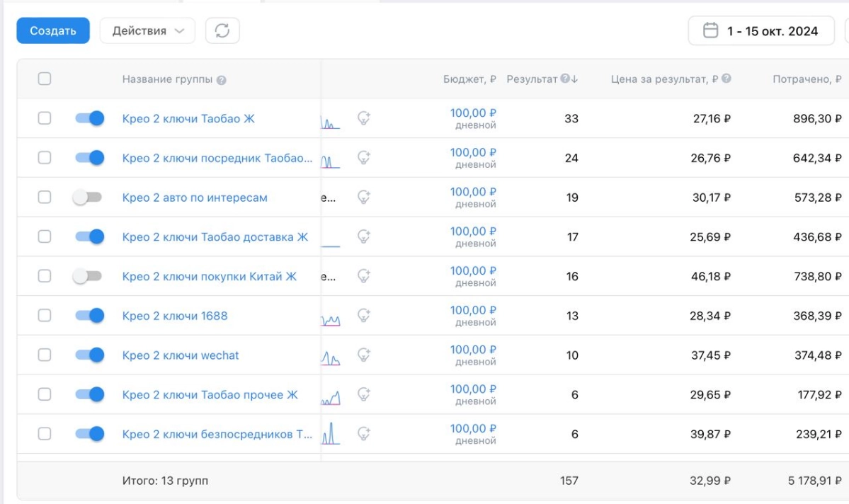
Task: Select checkbox for Крео 2 авто по интересам
Action: [x=45, y=197]
